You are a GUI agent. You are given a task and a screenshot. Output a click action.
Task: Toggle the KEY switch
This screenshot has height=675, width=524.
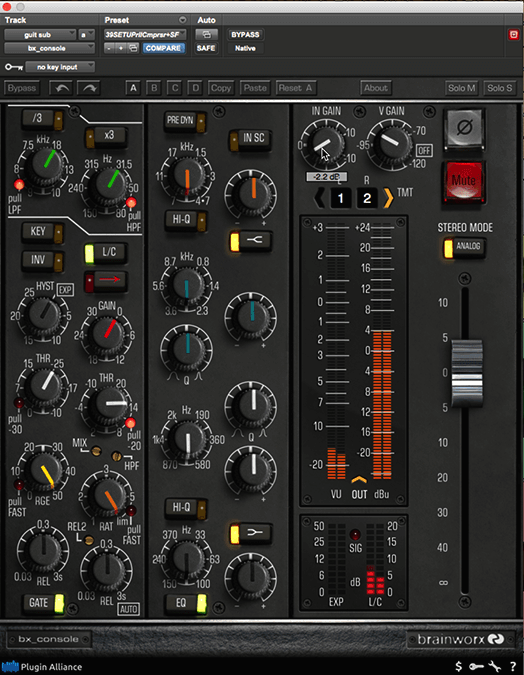[43, 232]
